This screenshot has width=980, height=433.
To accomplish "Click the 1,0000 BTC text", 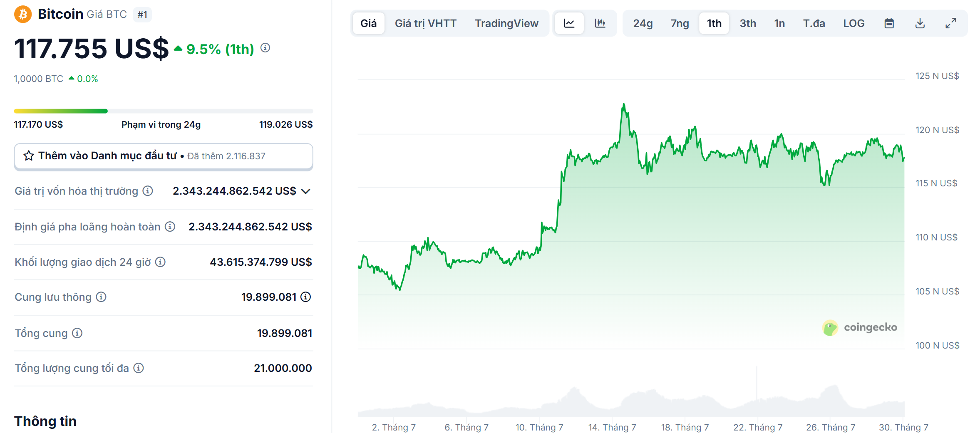I will [x=39, y=79].
